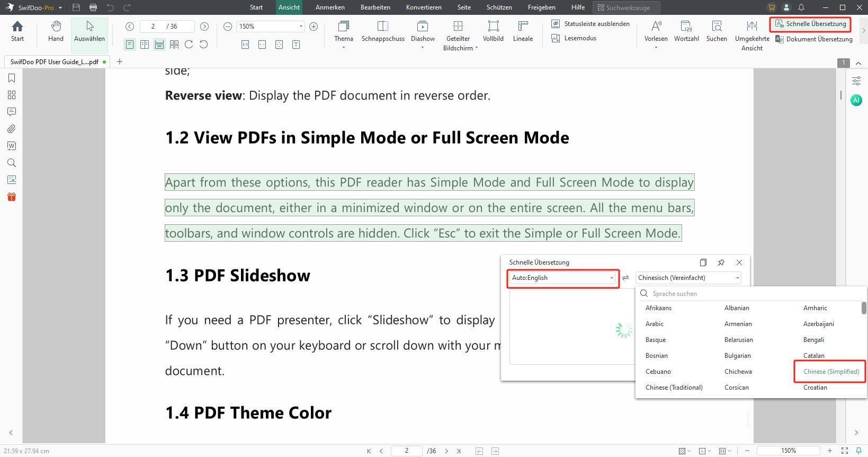Click the language list scrollbar
This screenshot has height=457, width=868.
864,308
